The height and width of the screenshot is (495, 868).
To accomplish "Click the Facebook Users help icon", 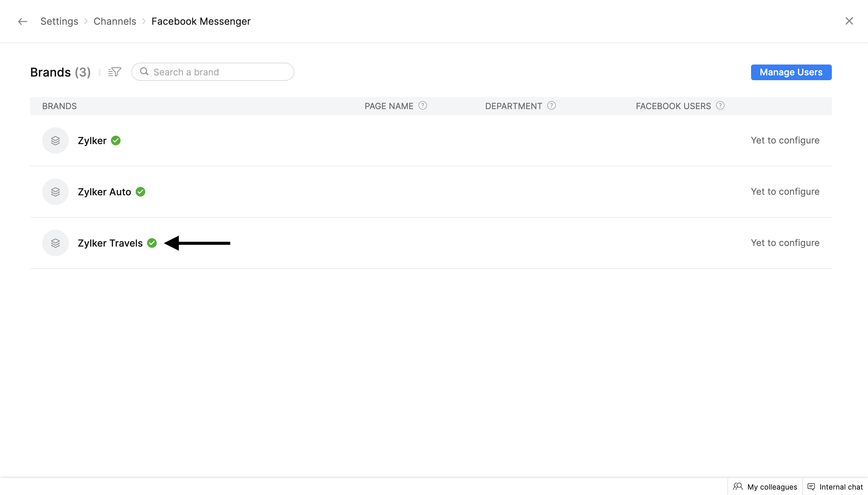I will 720,106.
